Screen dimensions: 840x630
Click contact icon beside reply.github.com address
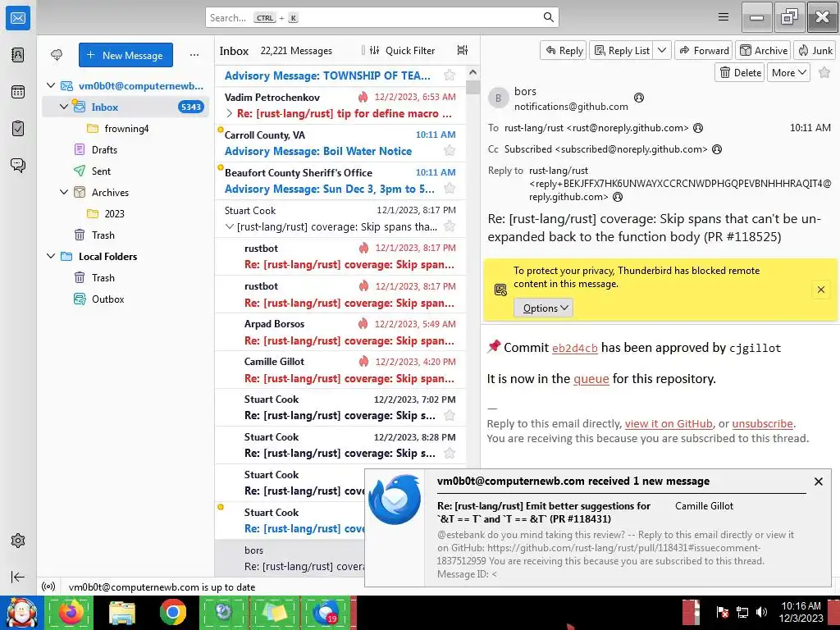pyautogui.click(x=618, y=197)
